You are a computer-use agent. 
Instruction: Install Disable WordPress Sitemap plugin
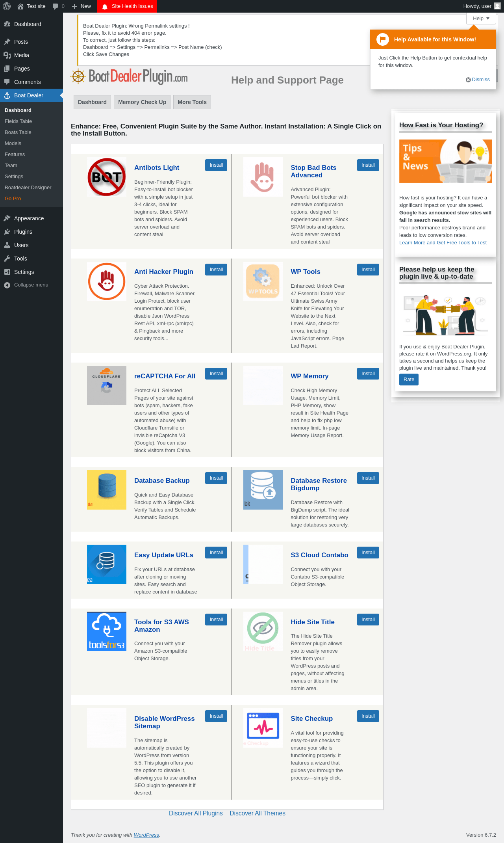(x=216, y=716)
